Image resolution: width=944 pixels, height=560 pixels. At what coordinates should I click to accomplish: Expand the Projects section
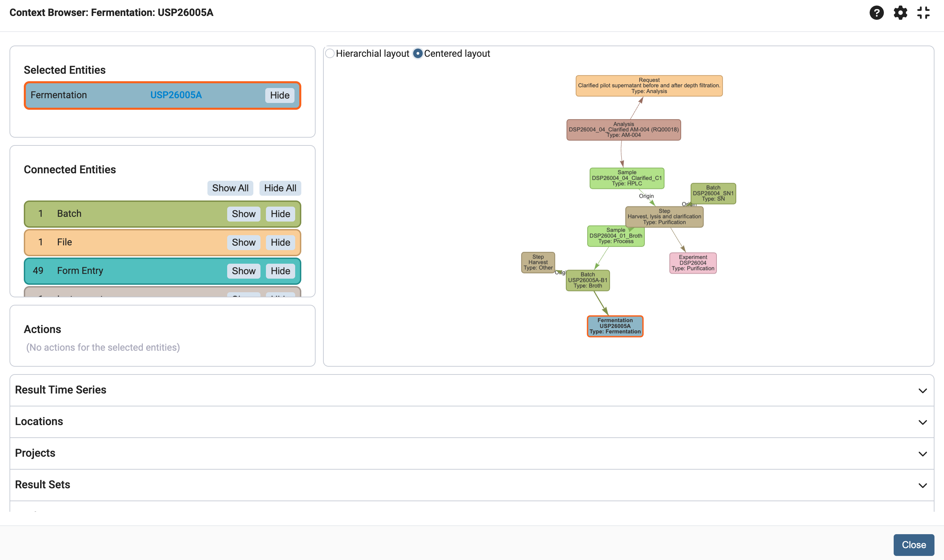coord(472,454)
